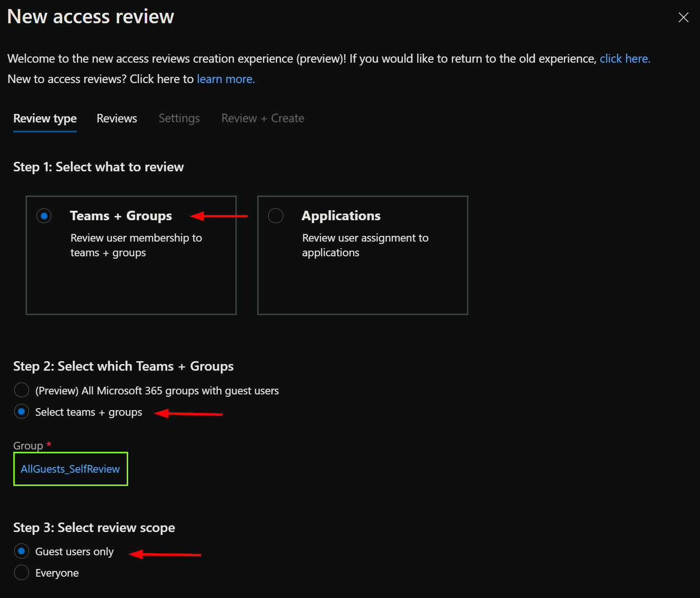700x598 pixels.
Task: Open the AllGuests_SelfReview group selection
Action: [x=70, y=469]
